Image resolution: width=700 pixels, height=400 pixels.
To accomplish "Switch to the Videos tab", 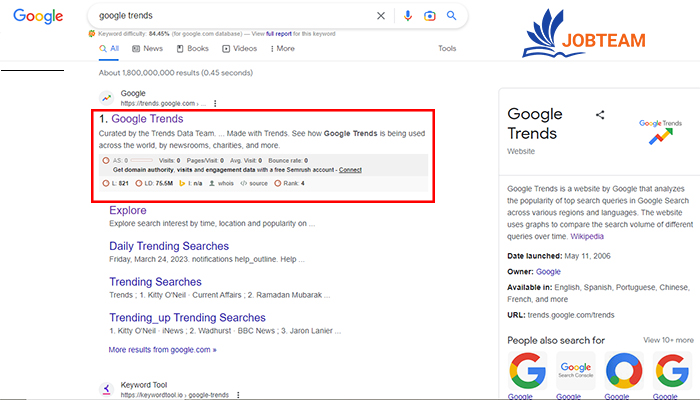I will [x=240, y=49].
